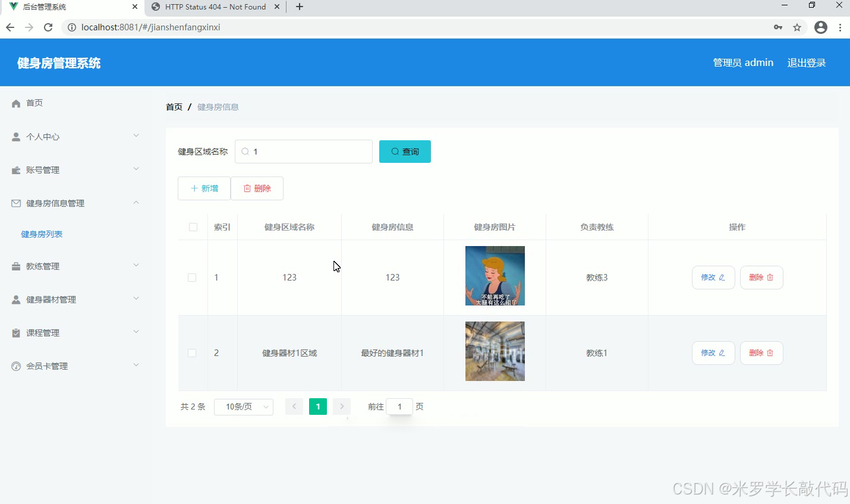Switch to the HTTP Status 404 browser tab
The image size is (850, 504).
pyautogui.click(x=215, y=8)
